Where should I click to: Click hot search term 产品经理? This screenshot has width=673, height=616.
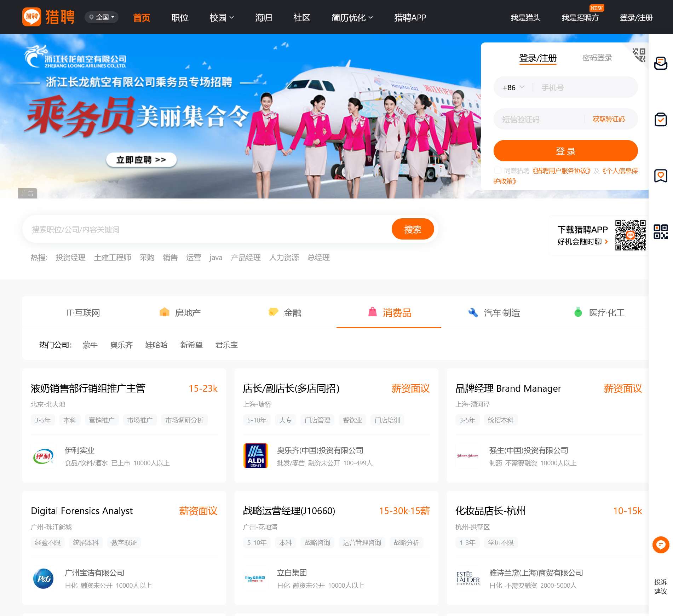click(246, 257)
